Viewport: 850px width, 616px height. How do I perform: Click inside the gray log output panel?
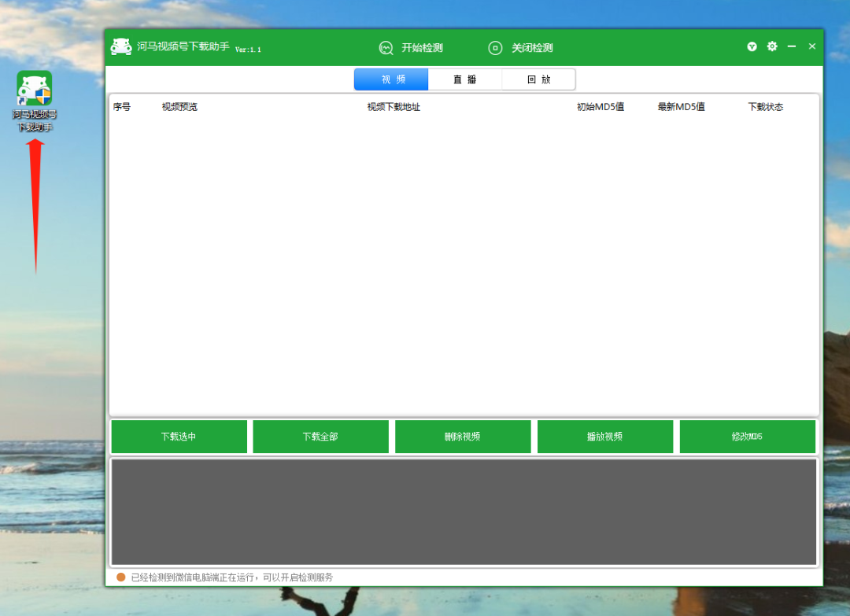click(x=464, y=511)
